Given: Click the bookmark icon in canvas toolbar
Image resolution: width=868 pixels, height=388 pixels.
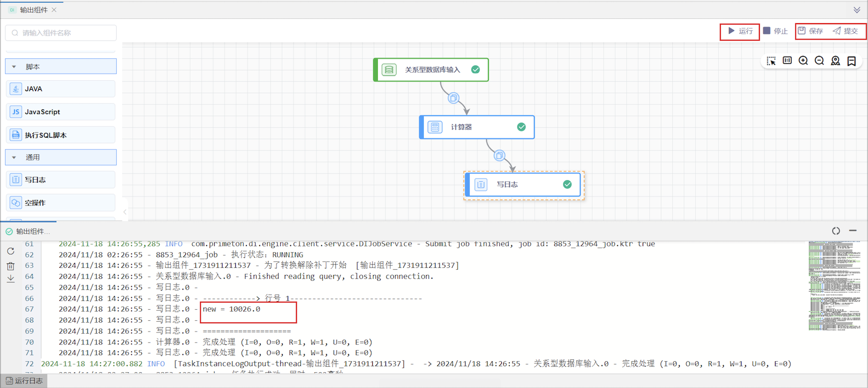Looking at the screenshot, I should [x=852, y=61].
